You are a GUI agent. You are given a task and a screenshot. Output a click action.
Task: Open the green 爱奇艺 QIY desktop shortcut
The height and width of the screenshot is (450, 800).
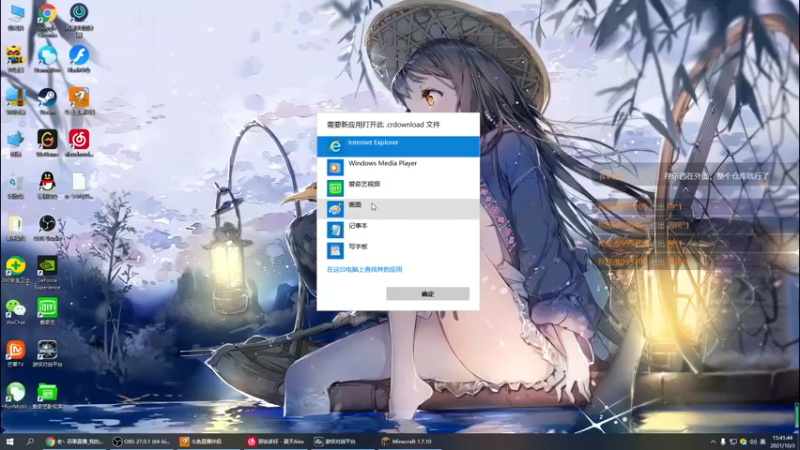47,311
